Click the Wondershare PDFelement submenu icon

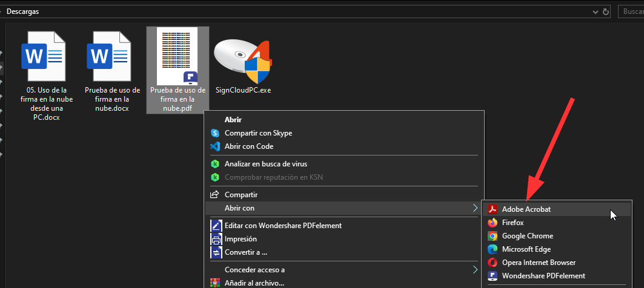point(493,276)
